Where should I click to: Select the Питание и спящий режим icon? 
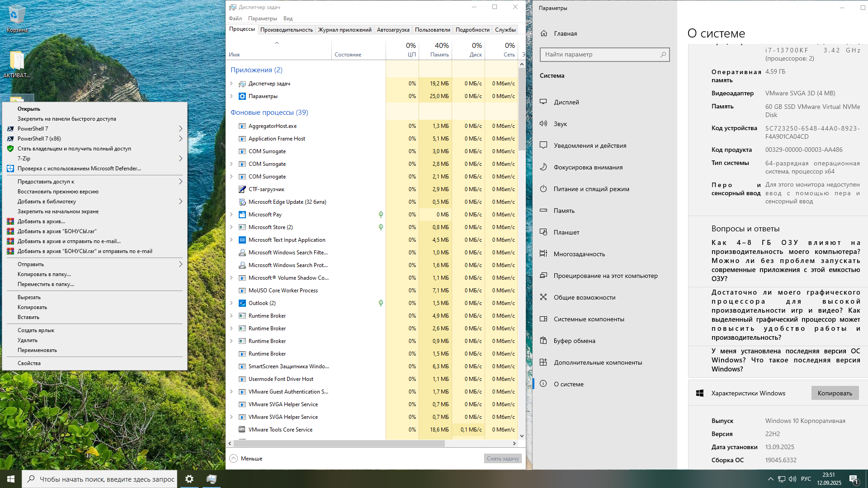click(543, 188)
